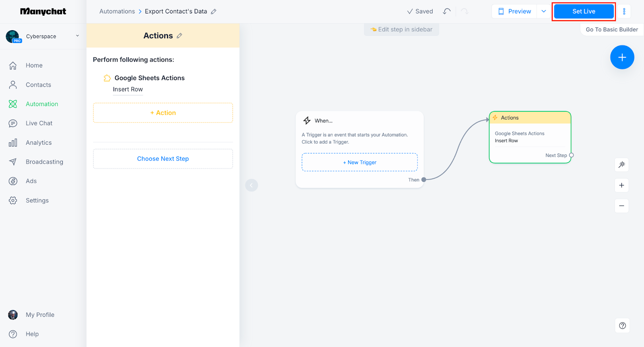
Task: Open Live Chat from the sidebar
Action: [39, 123]
